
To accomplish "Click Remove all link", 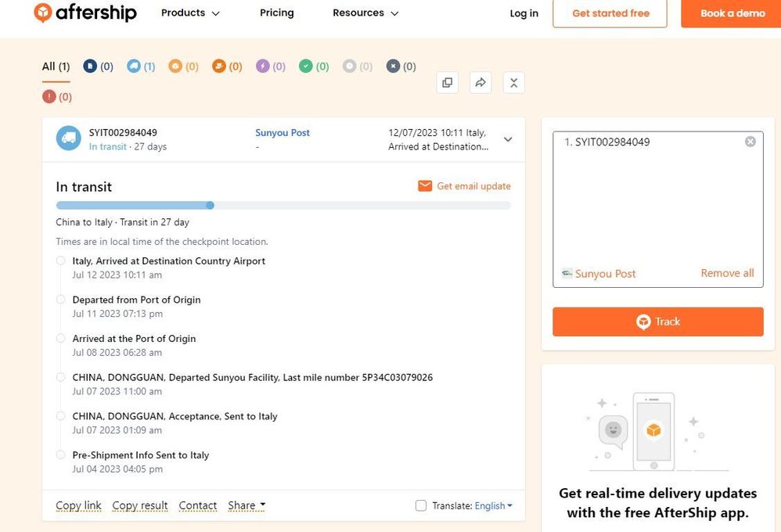I will pos(727,273).
